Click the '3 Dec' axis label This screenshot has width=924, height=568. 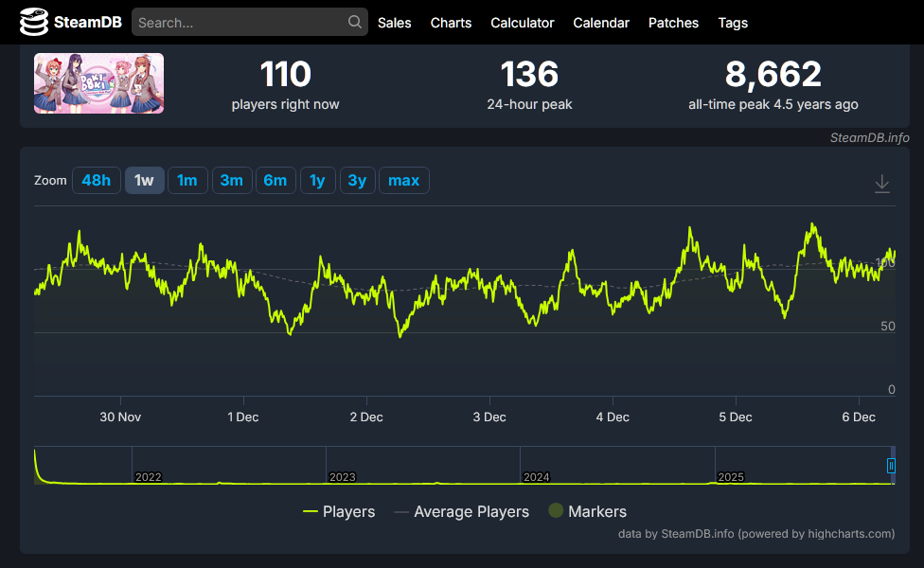[489, 417]
